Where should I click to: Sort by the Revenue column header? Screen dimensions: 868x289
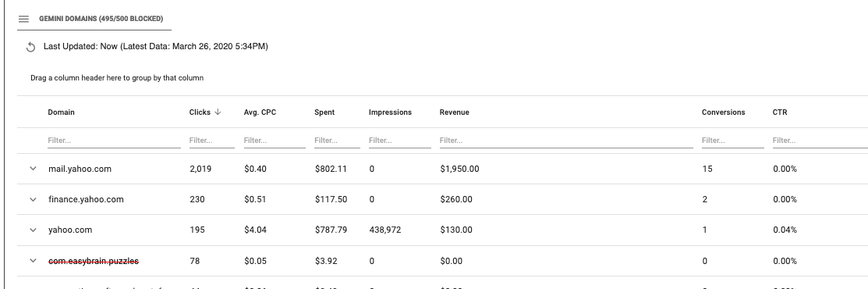tap(455, 112)
